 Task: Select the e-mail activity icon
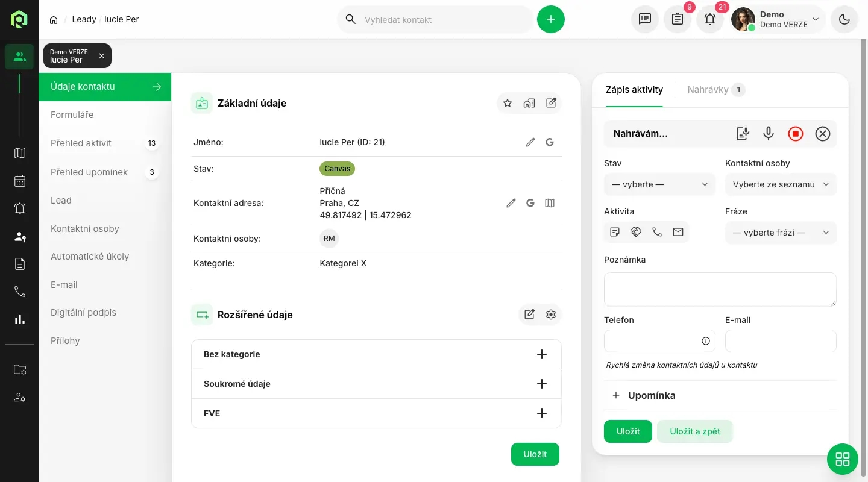click(678, 232)
